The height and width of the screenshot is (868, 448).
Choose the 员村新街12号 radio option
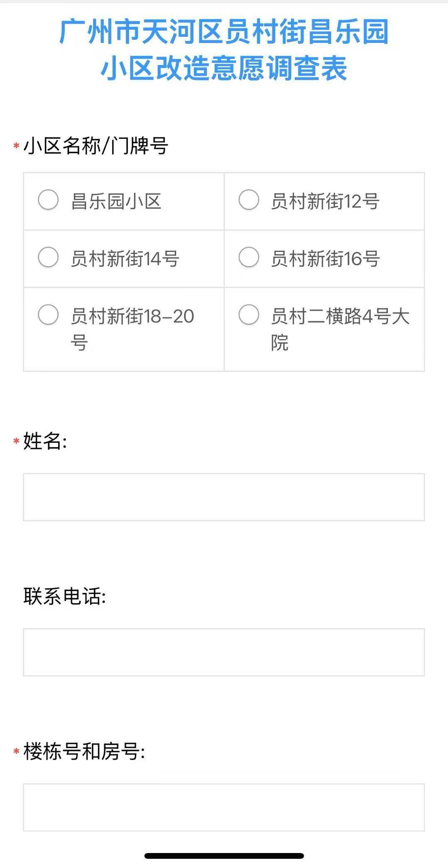[249, 200]
